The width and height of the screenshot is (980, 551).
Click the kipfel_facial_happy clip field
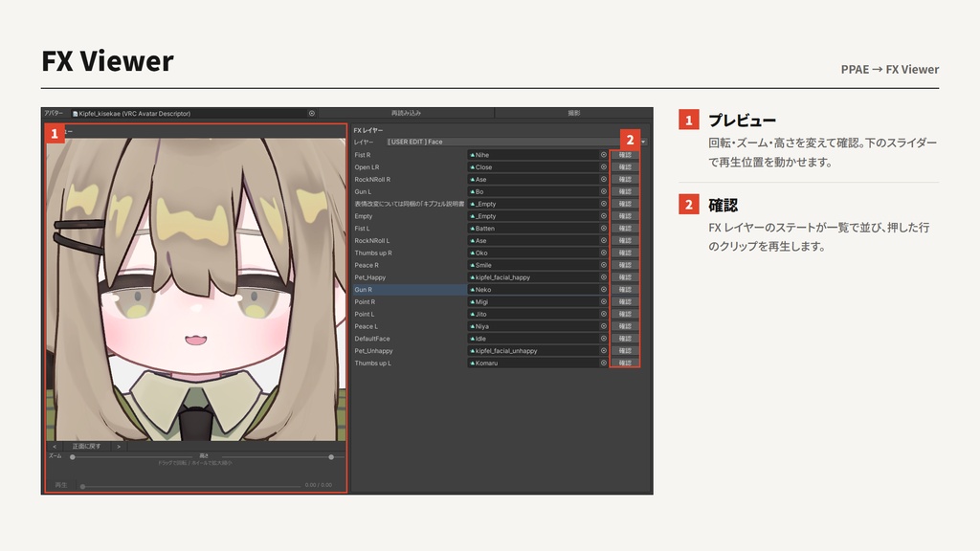coord(538,277)
